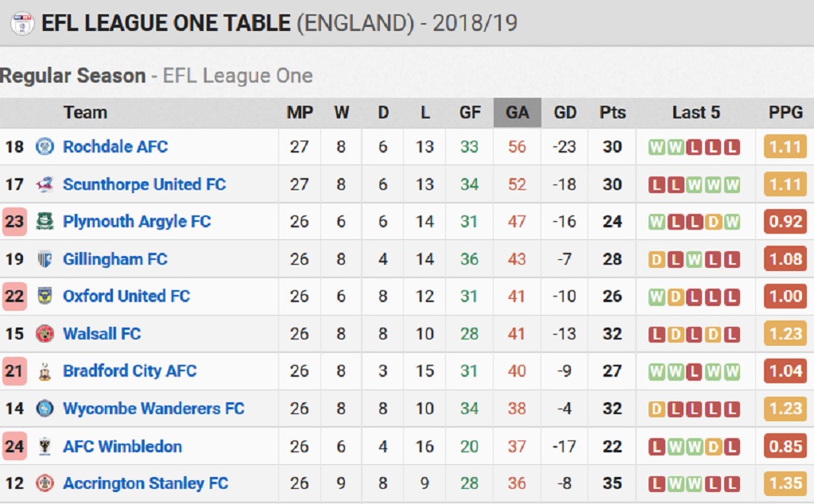Sort table by PPG column header
Screen dimensions: 814x504
coord(785,113)
